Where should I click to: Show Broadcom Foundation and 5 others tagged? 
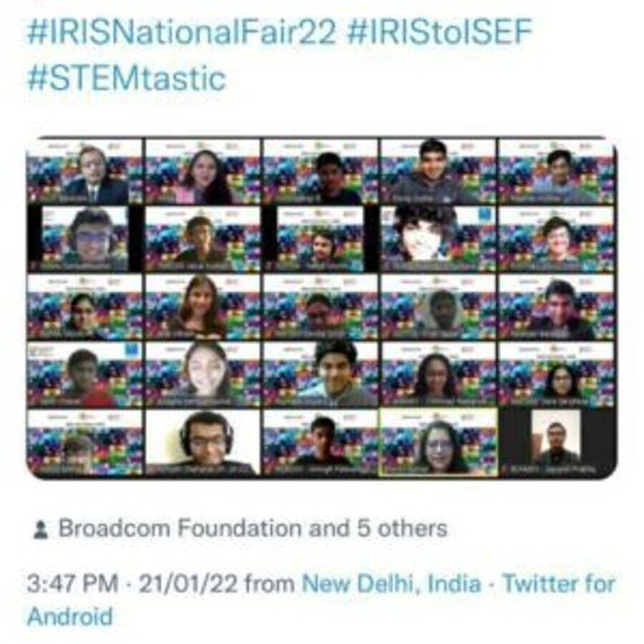253,529
